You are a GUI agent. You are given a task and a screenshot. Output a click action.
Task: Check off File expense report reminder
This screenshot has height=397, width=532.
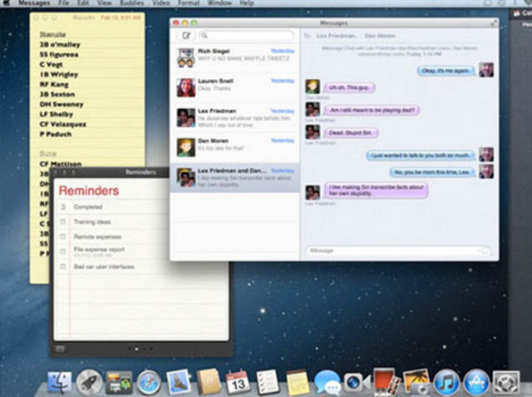63,251
